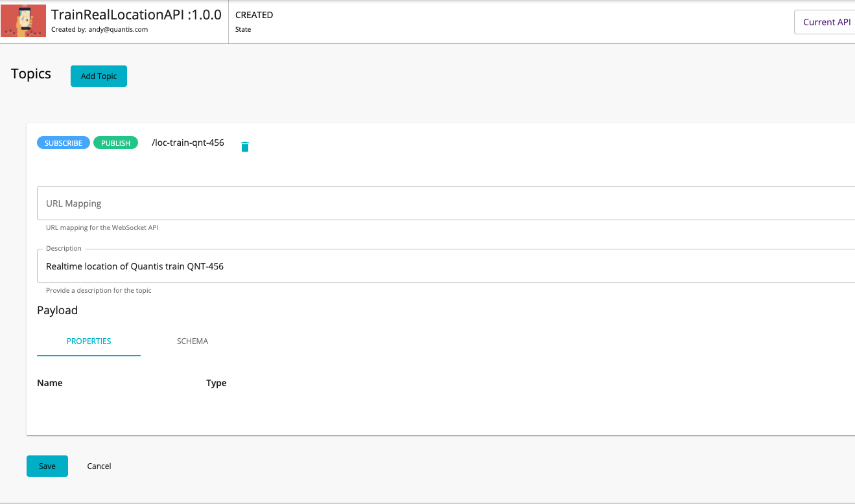855x504 pixels.
Task: Toggle the PUBLISH chip
Action: (x=116, y=143)
